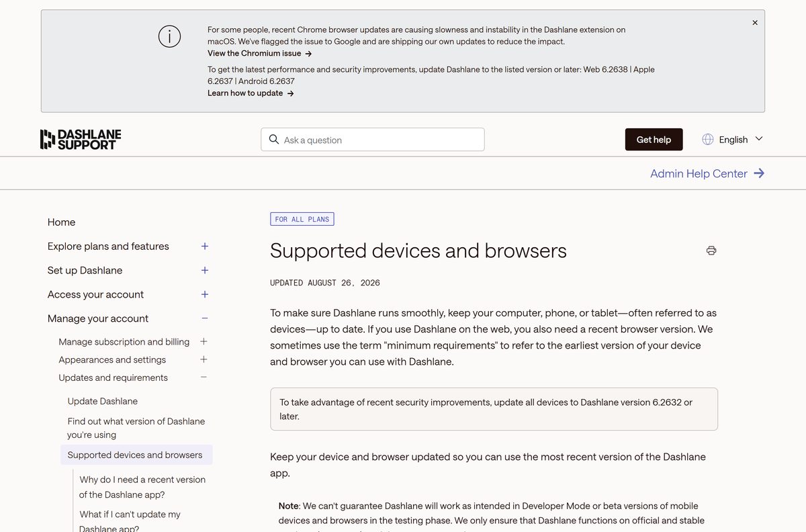806x532 pixels.
Task: Expand Explore plans and features section
Action: click(205, 247)
